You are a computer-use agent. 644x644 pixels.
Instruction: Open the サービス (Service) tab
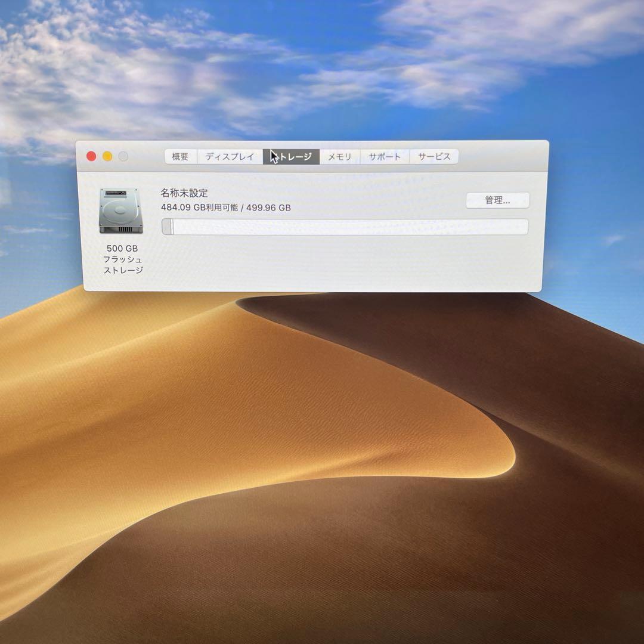pos(434,156)
